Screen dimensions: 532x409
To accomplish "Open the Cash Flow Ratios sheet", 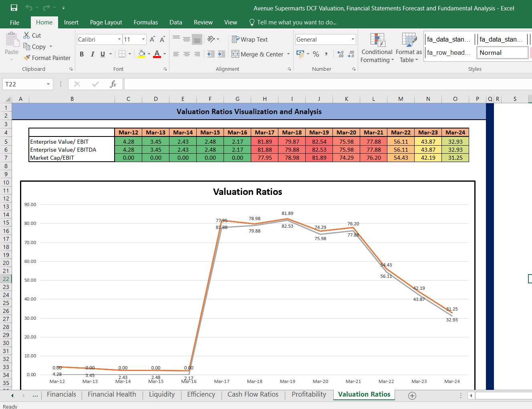I will tap(253, 394).
